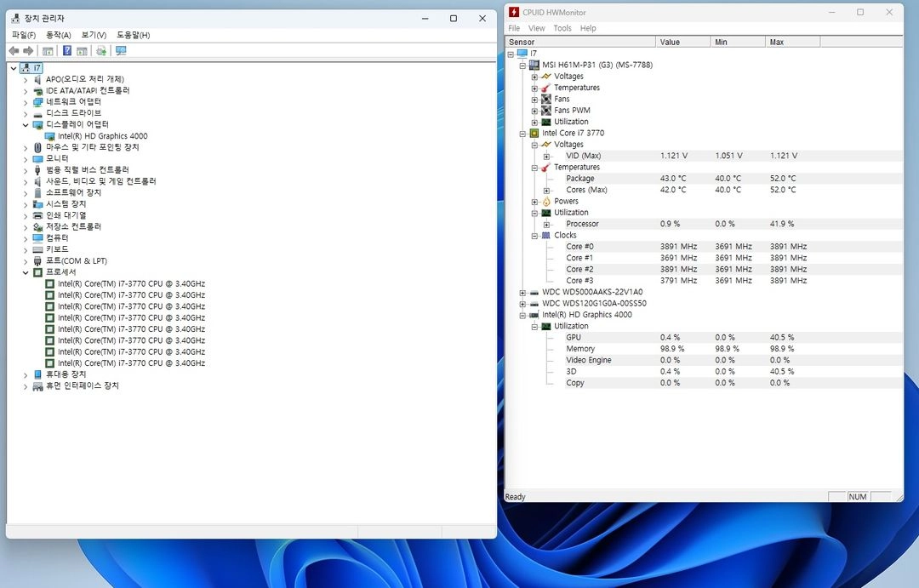Screen dimensions: 919x588
Task: Expand the WDC WD5000AAKS-22V1A0 drive node
Action: [522, 293]
